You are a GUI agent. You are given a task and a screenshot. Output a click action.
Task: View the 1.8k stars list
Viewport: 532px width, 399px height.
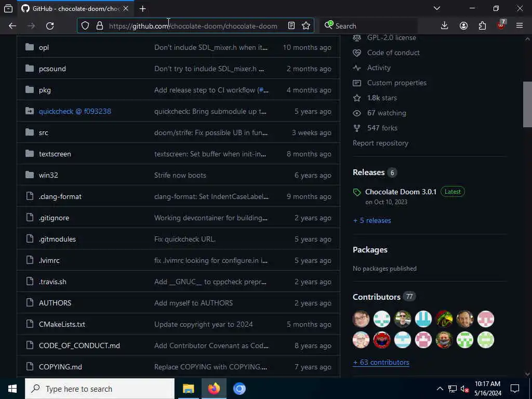tap(382, 98)
